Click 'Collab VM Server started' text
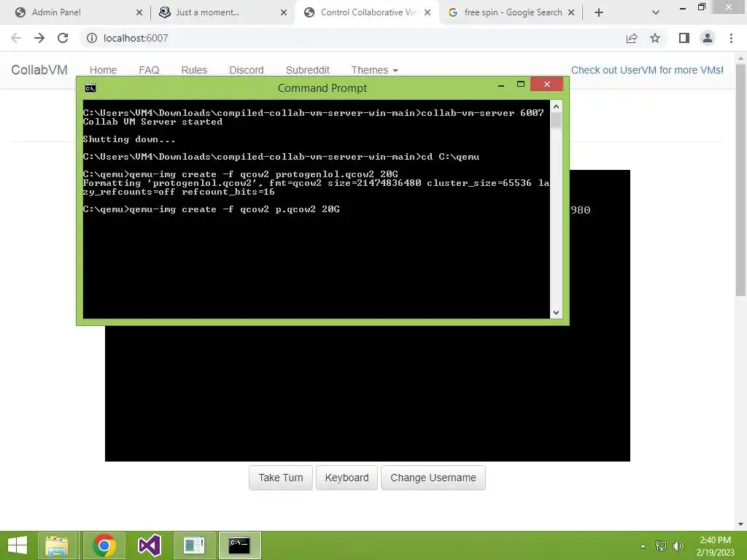The image size is (747, 560). click(x=152, y=122)
